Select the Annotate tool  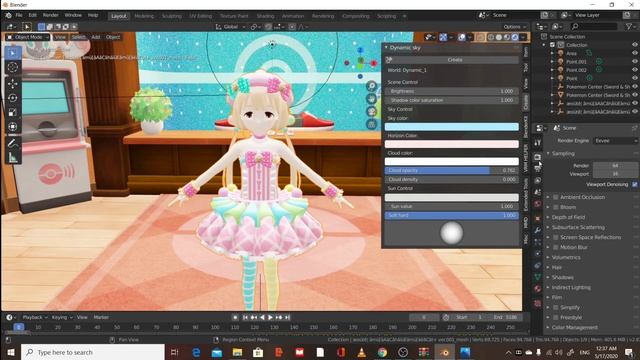coord(13,143)
